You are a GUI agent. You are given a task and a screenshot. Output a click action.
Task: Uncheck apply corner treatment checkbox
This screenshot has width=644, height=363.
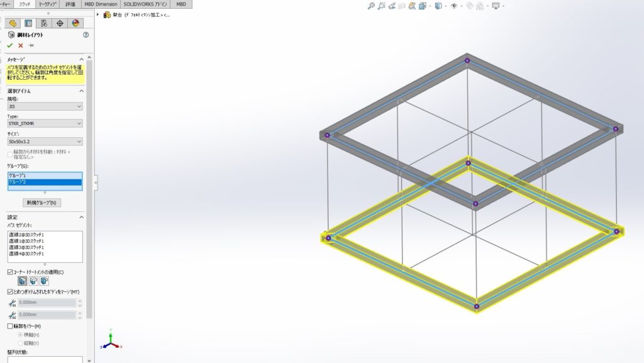10,272
